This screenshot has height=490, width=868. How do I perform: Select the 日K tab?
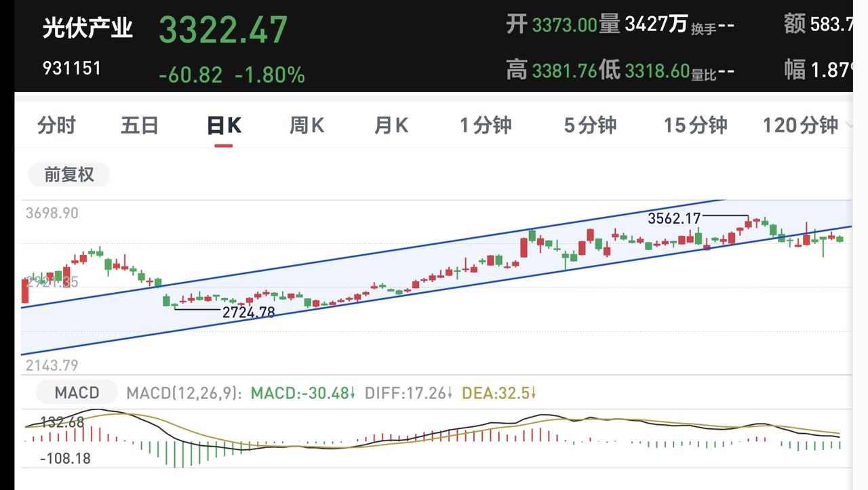(x=224, y=125)
